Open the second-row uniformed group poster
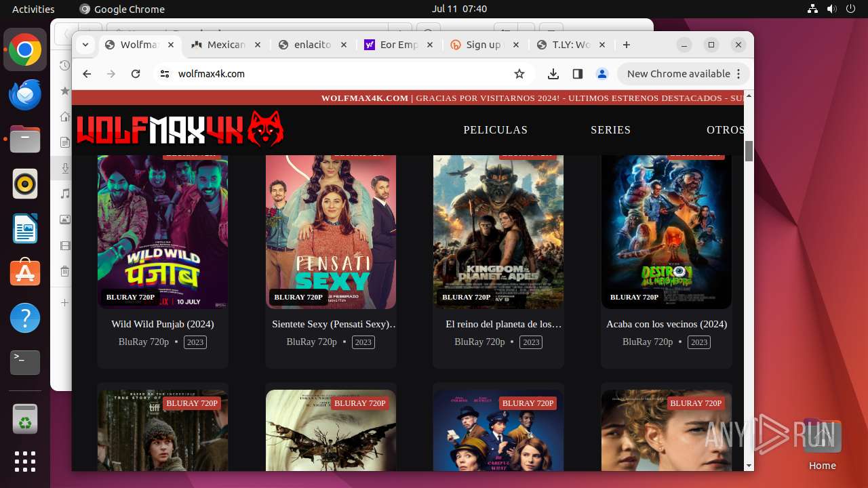Viewport: 868px width, 488px height. 498,430
